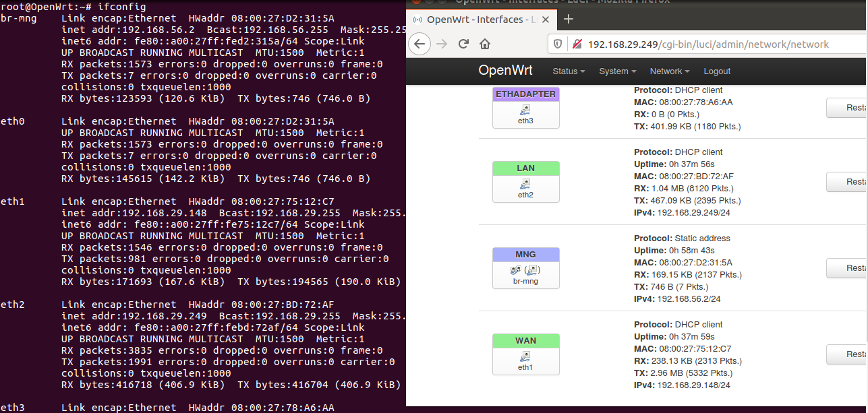The width and height of the screenshot is (868, 413).
Task: Open tracking protection shield icon
Action: point(556,44)
